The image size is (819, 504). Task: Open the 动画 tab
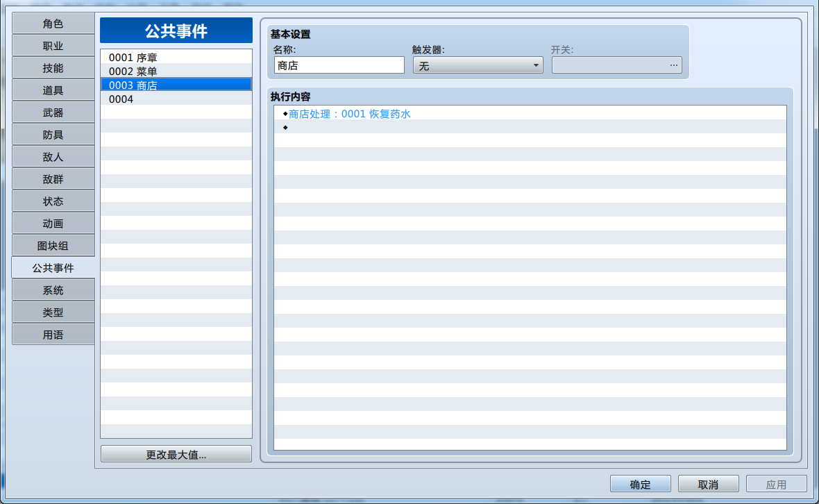click(x=53, y=224)
